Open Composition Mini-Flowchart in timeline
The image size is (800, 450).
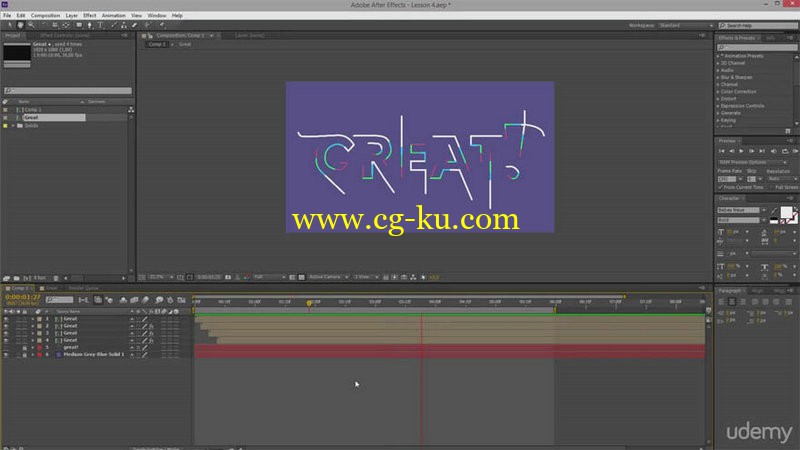pos(84,300)
